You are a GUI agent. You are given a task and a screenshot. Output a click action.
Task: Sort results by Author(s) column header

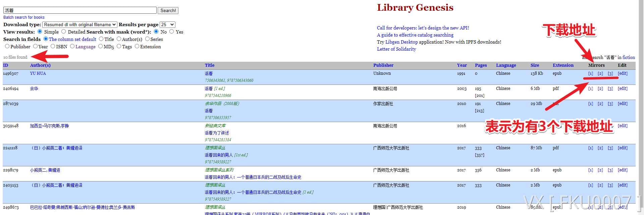tap(40, 65)
